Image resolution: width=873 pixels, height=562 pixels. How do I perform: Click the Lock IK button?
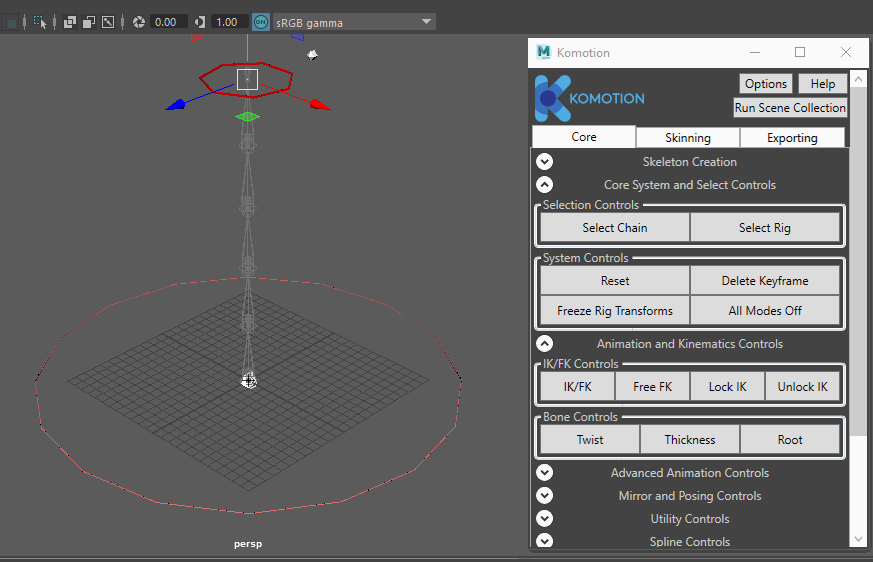click(727, 387)
